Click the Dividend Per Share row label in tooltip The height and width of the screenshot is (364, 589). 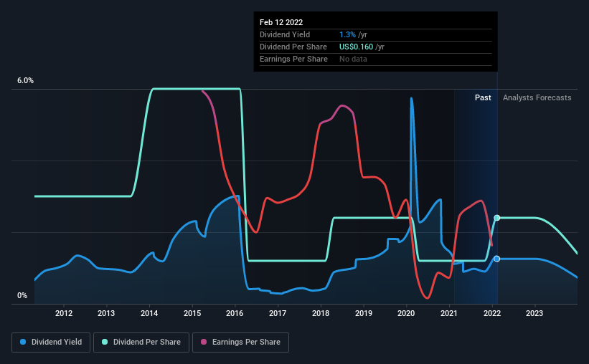[x=293, y=47]
